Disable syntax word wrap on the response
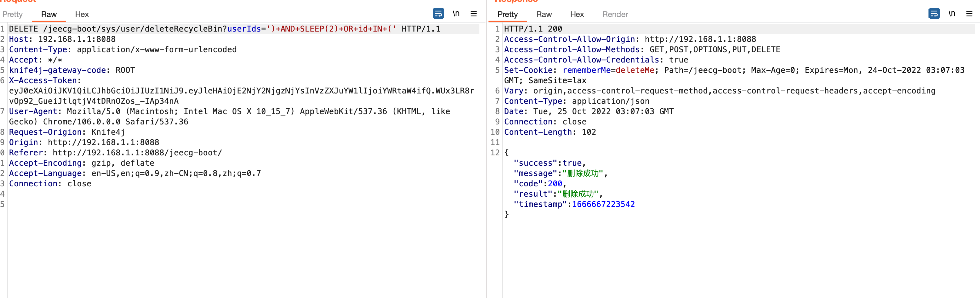 934,13
